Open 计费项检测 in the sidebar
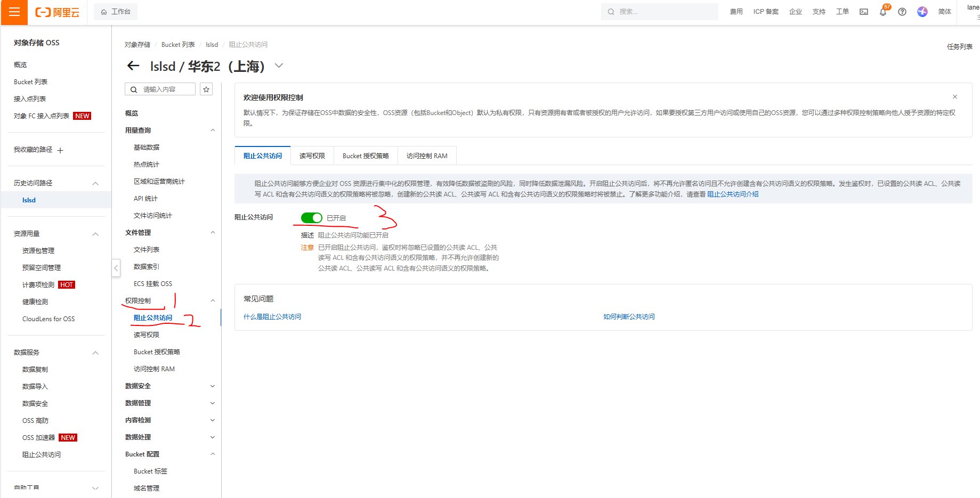 (x=38, y=285)
